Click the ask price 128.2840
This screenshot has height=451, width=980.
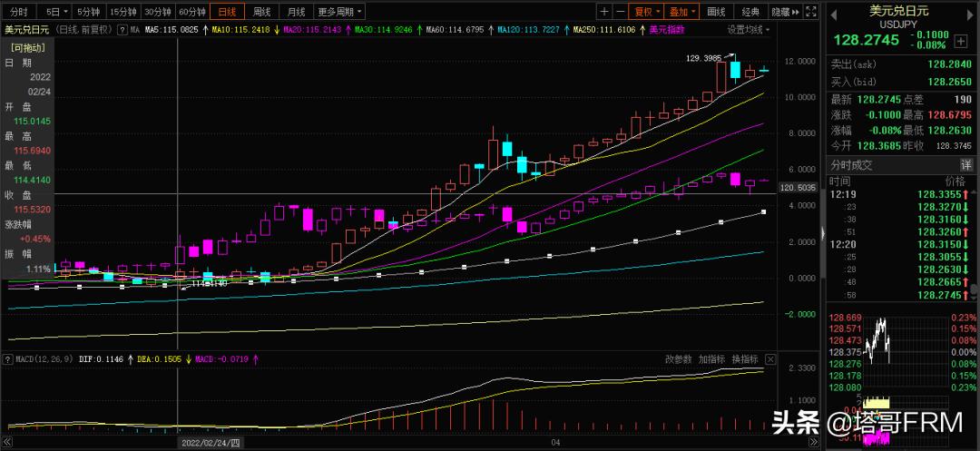(949, 64)
